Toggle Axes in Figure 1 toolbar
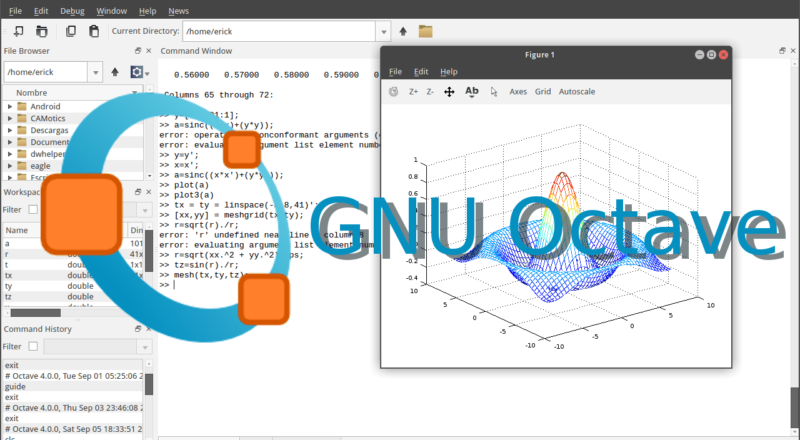The width and height of the screenshot is (800, 440). [x=518, y=92]
